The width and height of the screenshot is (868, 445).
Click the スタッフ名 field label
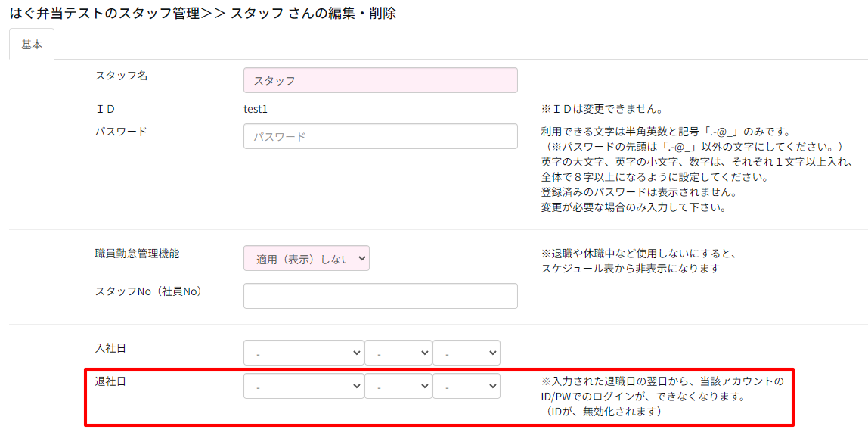(121, 75)
